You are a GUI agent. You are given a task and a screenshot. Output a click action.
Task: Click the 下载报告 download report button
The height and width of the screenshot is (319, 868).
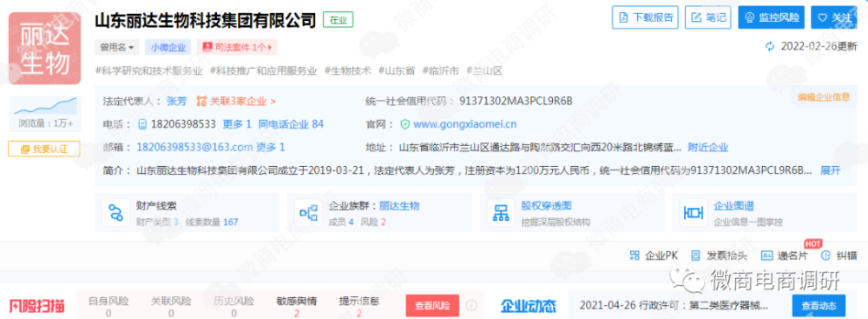[x=645, y=17]
